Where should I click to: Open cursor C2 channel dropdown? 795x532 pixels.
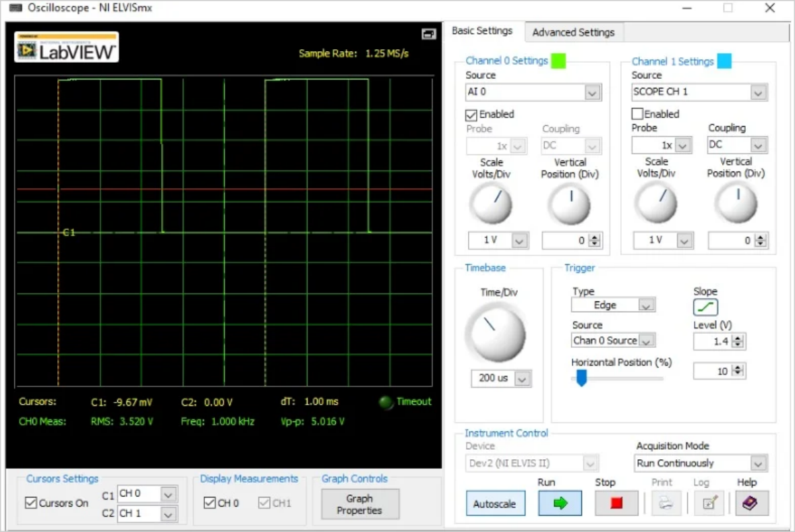[169, 514]
